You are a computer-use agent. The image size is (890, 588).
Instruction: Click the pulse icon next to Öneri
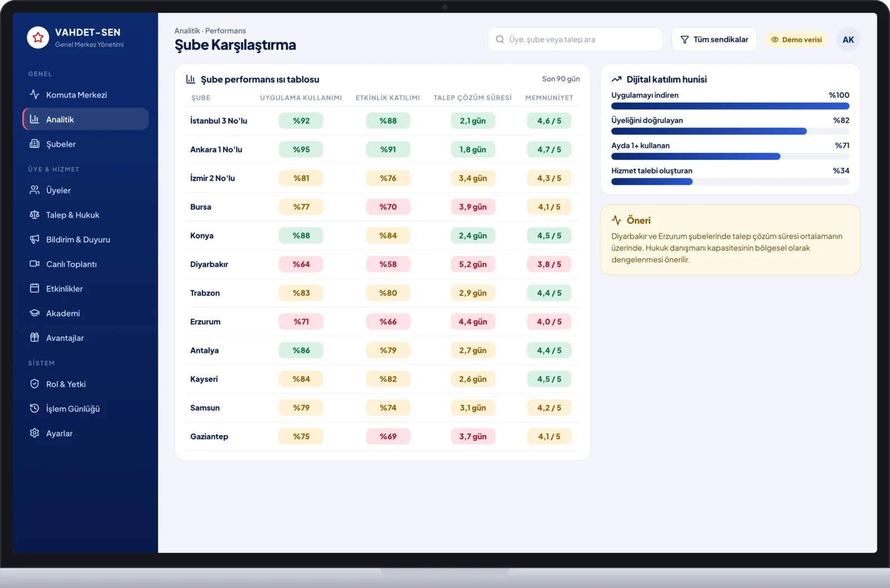616,220
